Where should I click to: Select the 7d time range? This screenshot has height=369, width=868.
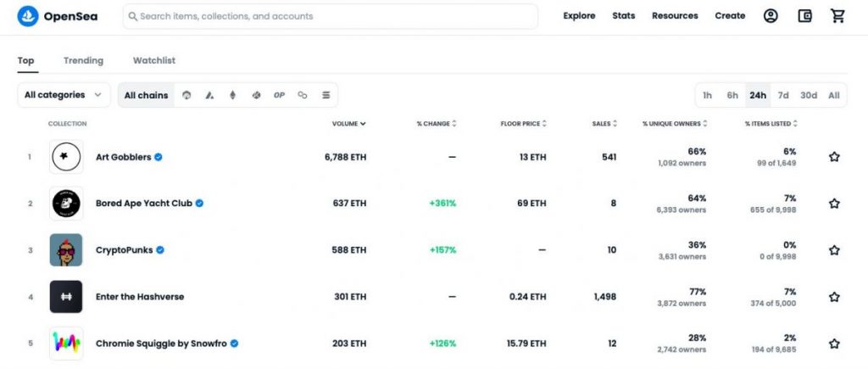pos(782,95)
